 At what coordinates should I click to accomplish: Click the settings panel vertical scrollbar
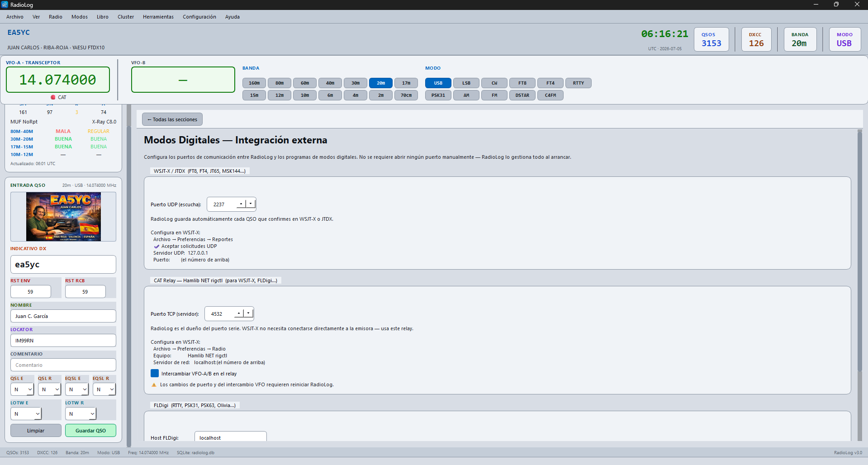(x=860, y=285)
